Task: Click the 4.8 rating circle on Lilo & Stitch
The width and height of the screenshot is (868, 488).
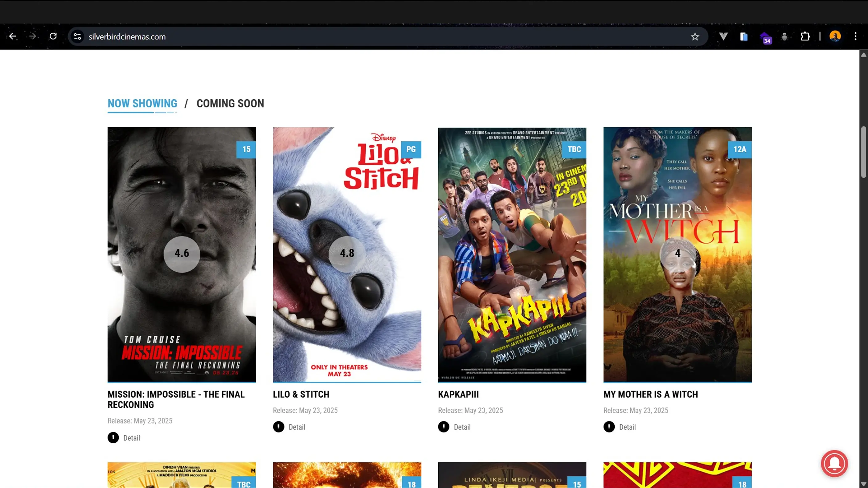Action: coord(347,254)
